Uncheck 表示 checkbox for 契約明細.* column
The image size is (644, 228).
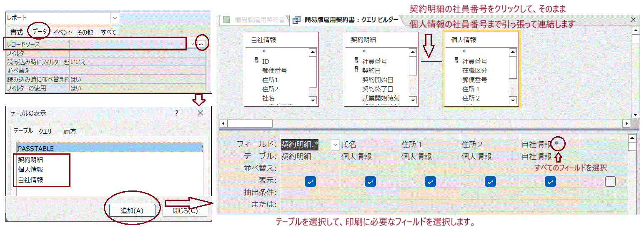pyautogui.click(x=311, y=181)
